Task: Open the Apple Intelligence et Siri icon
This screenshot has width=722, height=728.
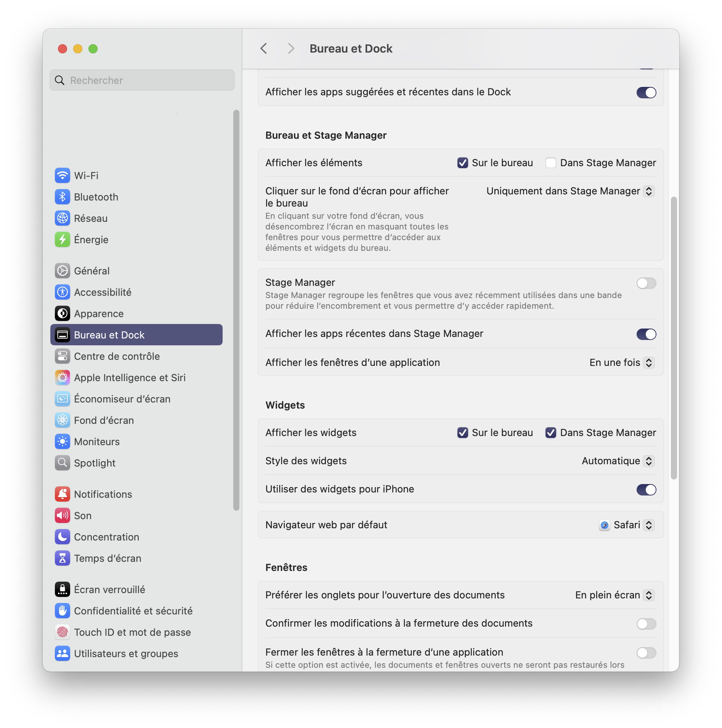Action: [x=63, y=378]
